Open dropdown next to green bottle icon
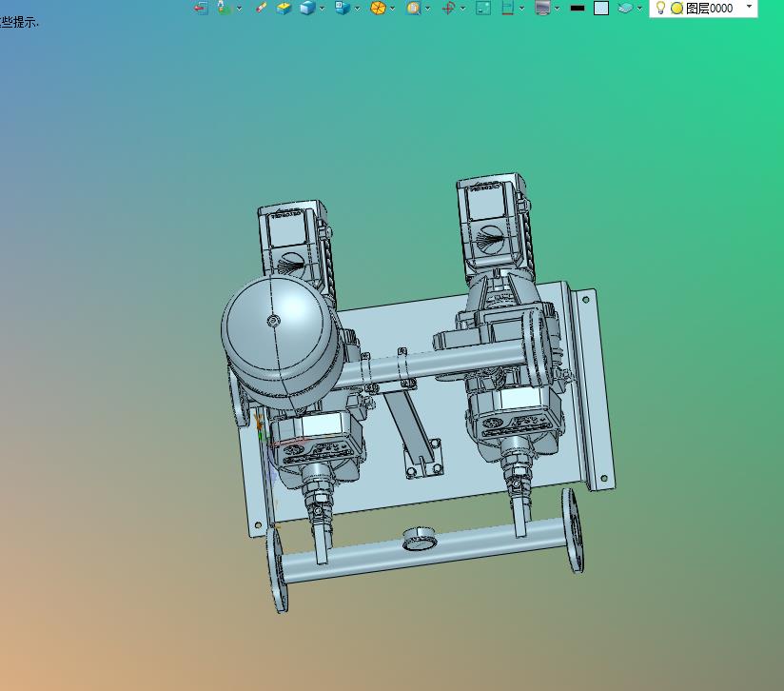Image resolution: width=784 pixels, height=691 pixels. [239, 9]
